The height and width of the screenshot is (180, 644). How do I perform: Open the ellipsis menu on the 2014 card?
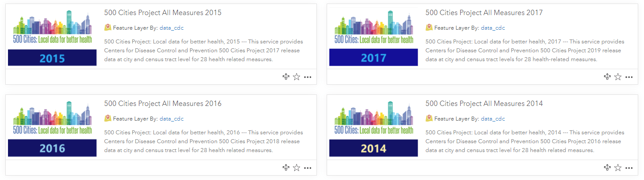click(x=629, y=168)
